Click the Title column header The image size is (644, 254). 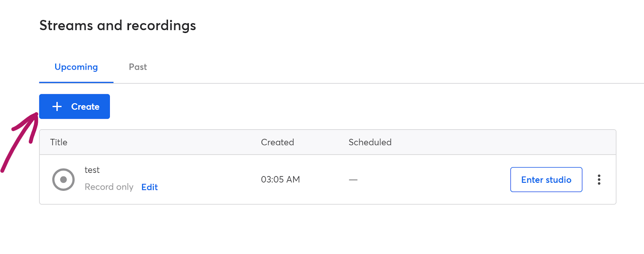[x=59, y=142]
